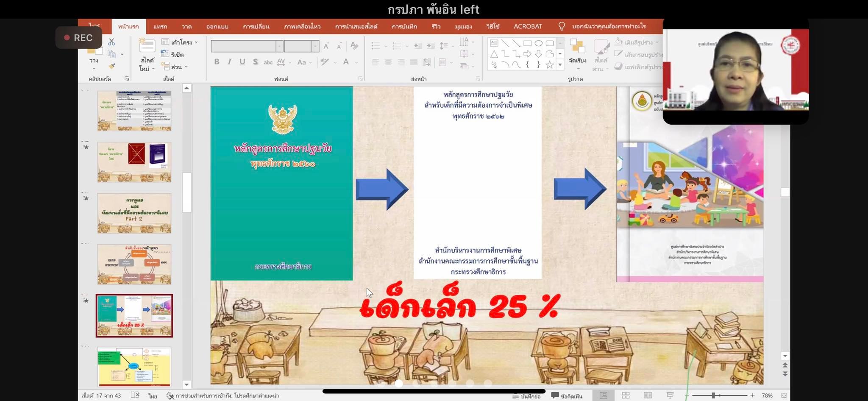Click the New Slide (สไลด์ใหม่) icon
868x401 pixels.
[147, 46]
